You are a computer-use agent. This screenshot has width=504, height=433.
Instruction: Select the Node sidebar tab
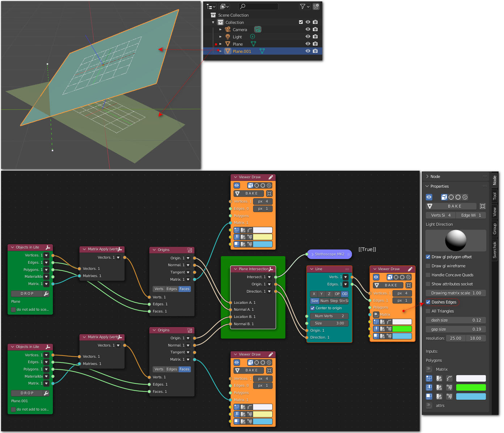[x=495, y=180]
